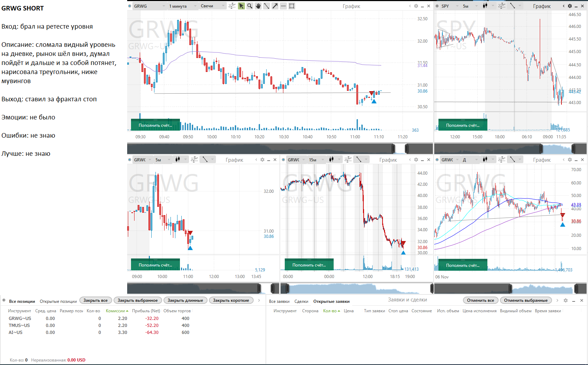Image resolution: width=588 pixels, height=365 pixels.
Task: Toggle link radio button of the GRWG 1-minute chart
Action: tap(130, 6)
